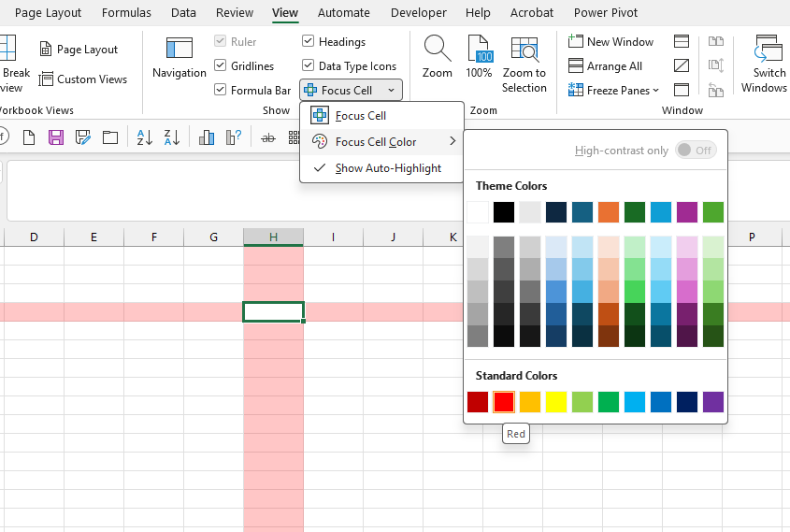Click the Open folder icon
The image size is (790, 532).
point(109,137)
